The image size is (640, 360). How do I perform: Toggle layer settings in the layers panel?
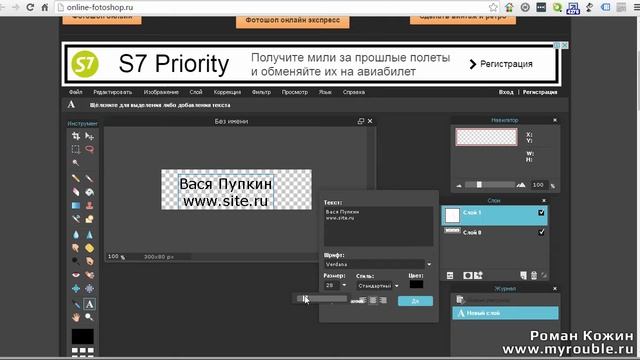point(450,276)
